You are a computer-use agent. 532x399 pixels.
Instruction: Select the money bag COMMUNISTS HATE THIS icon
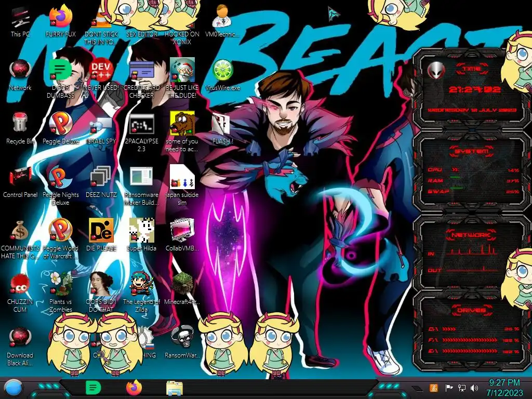20,240
